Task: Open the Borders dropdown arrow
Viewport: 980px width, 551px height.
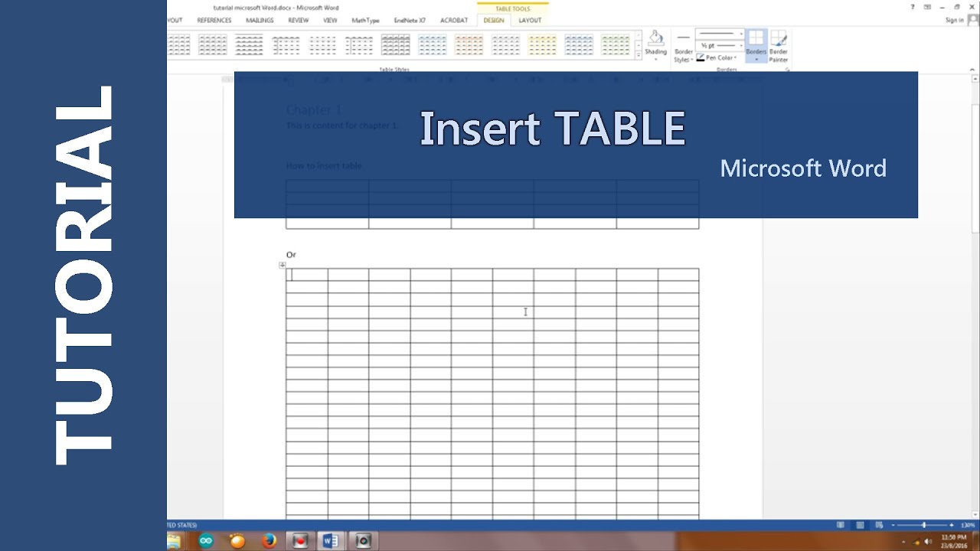Action: click(756, 60)
